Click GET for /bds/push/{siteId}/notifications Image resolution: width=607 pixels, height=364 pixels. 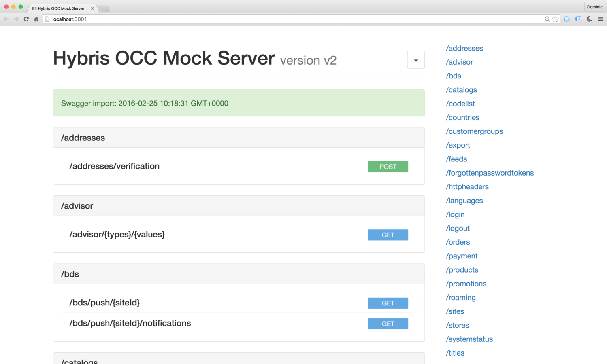tap(388, 324)
